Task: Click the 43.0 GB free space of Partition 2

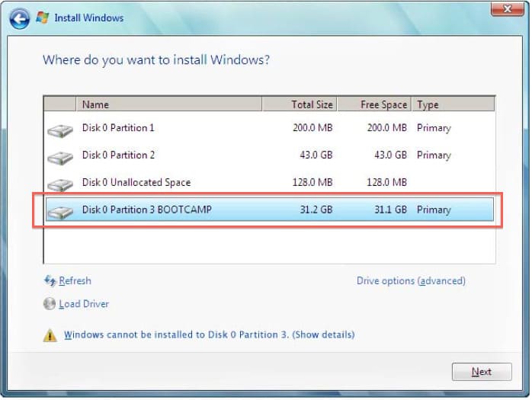Action: (x=390, y=155)
